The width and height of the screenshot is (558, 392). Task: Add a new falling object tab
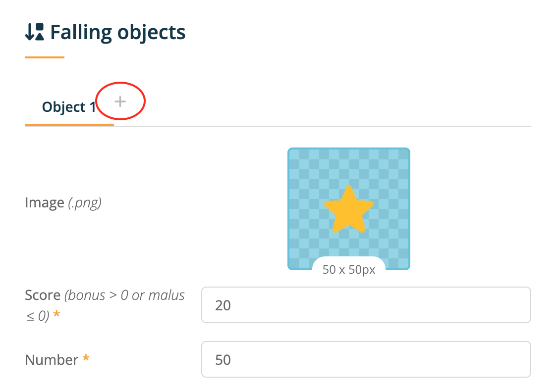[x=120, y=101]
